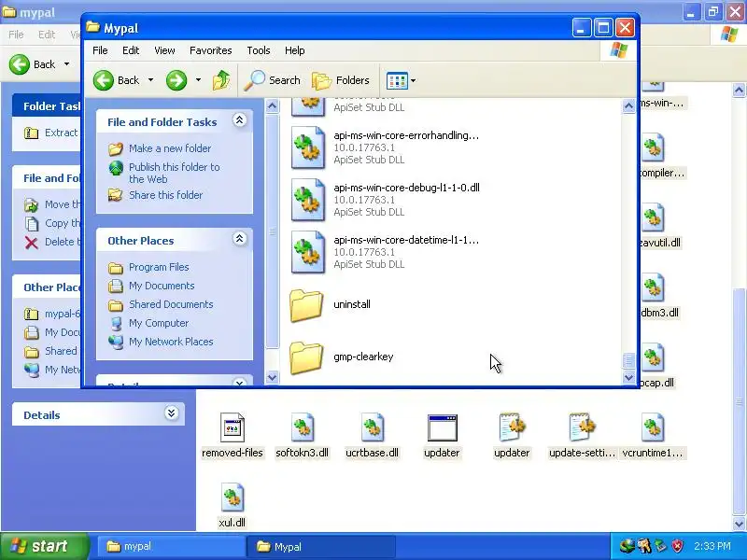Open the Tools menu
The image size is (747, 560).
pyautogui.click(x=259, y=50)
